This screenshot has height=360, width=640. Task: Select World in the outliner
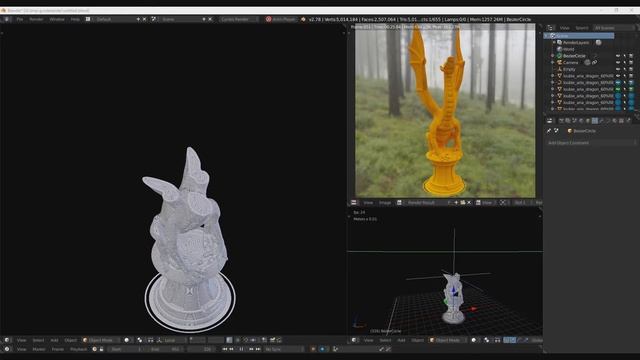point(569,49)
